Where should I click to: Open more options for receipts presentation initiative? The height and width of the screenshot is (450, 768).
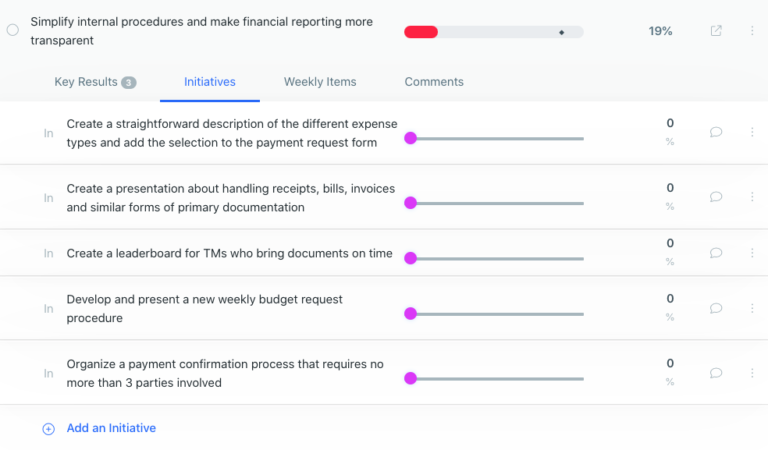(x=752, y=197)
